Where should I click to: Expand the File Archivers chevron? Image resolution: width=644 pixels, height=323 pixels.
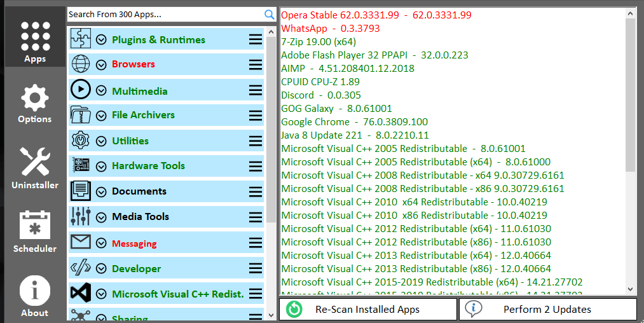(x=101, y=116)
